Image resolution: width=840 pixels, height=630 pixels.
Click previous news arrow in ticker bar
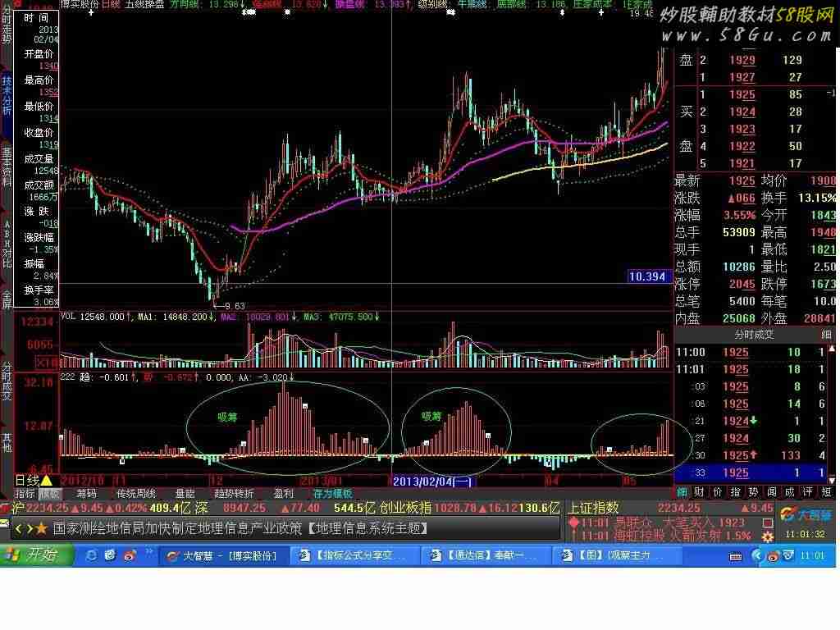point(19,529)
